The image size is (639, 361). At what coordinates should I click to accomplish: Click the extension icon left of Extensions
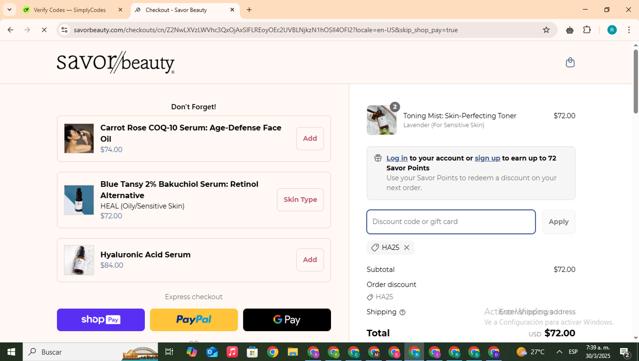click(570, 30)
